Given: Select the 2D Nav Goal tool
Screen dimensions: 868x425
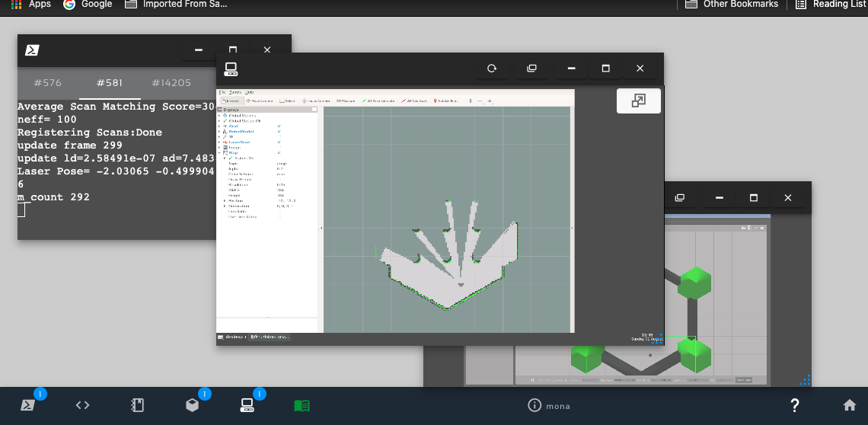Looking at the screenshot, I should click(414, 101).
